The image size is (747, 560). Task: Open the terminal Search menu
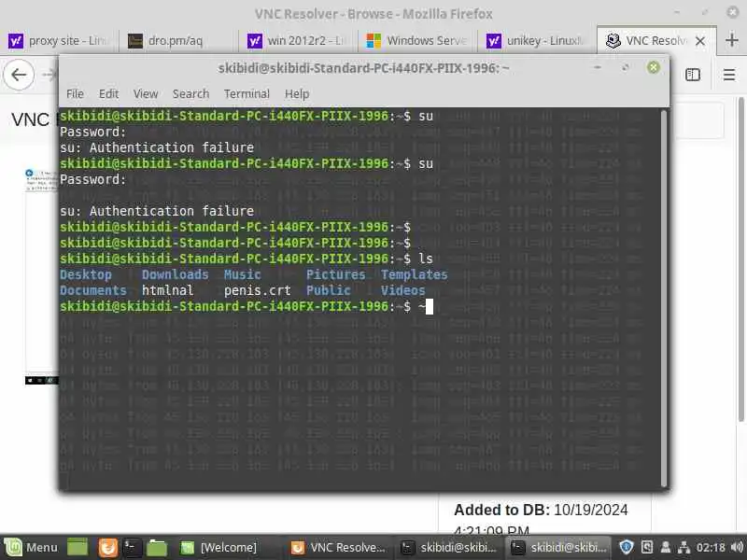190,94
